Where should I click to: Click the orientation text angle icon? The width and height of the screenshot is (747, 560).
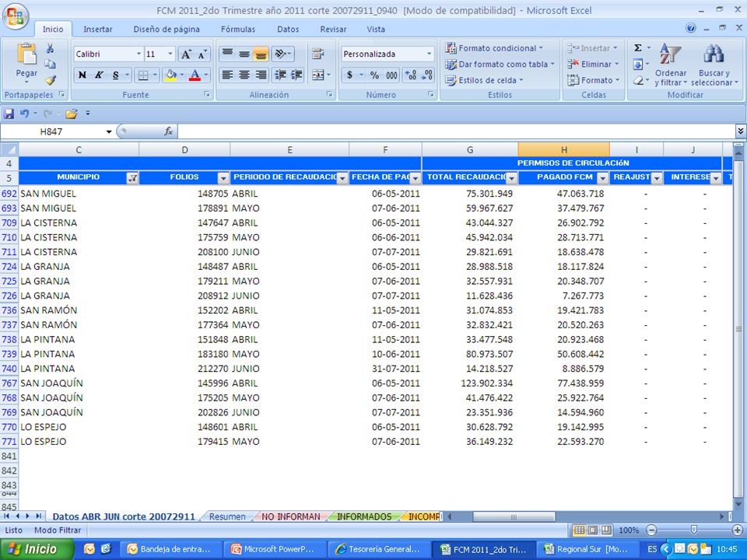click(x=281, y=54)
